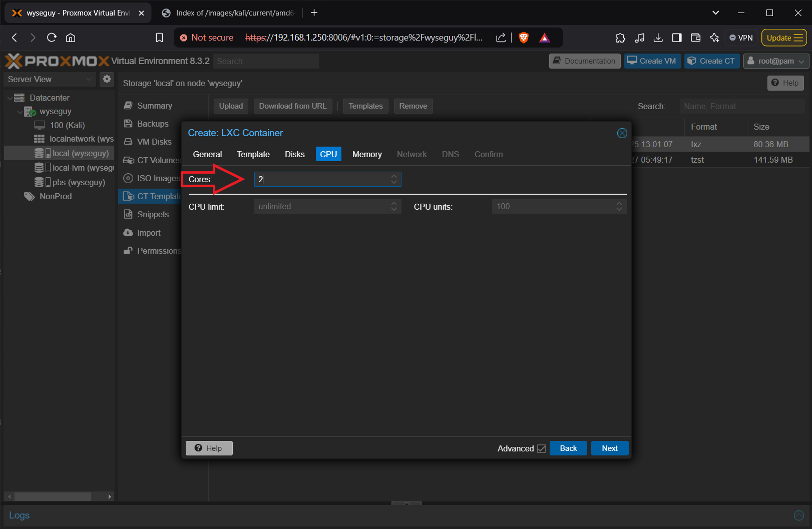Viewport: 812px width, 529px height.
Task: Click the horizontal scrollbar in tree panel
Action: tap(53, 496)
